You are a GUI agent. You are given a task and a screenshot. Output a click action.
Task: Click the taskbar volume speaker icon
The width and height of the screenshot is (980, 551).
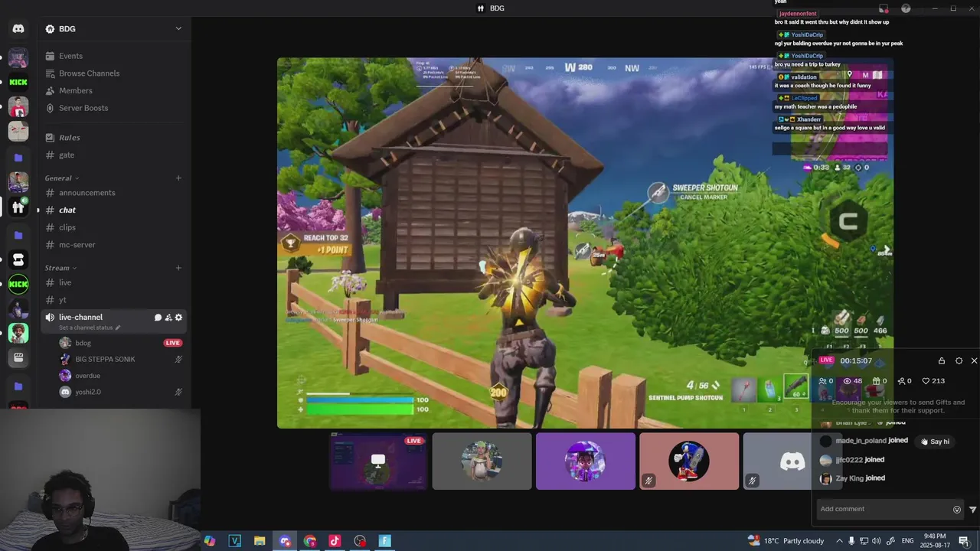click(x=877, y=541)
